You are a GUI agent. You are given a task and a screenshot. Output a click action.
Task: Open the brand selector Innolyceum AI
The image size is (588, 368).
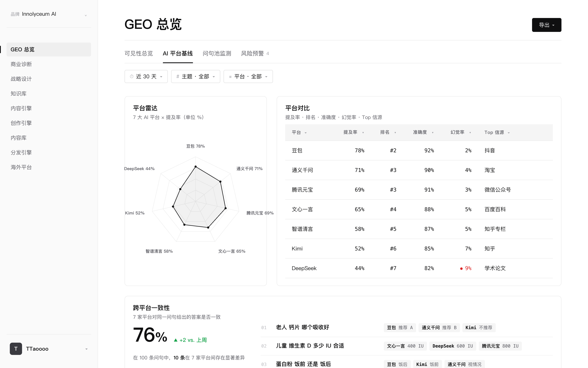[x=49, y=14]
